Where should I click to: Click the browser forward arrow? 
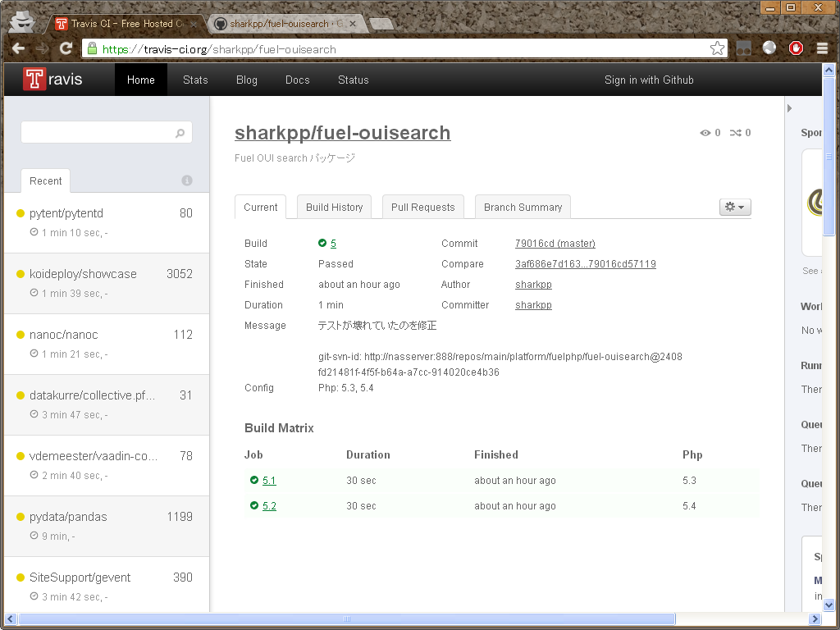(42, 48)
